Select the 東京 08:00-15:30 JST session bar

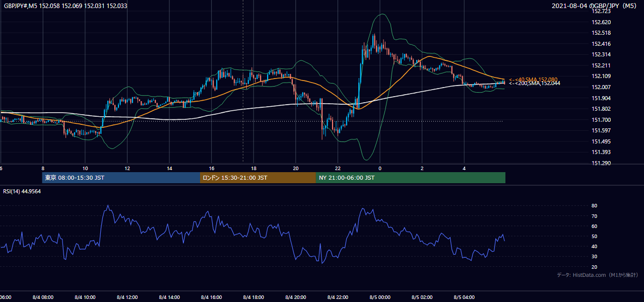click(x=121, y=178)
